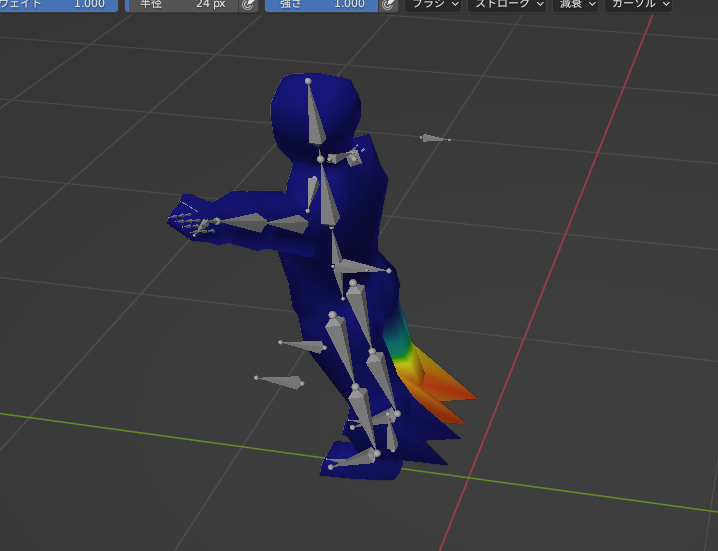This screenshot has height=551, width=718.
Task: Toggle pen pressure for brush radius
Action: [247, 5]
